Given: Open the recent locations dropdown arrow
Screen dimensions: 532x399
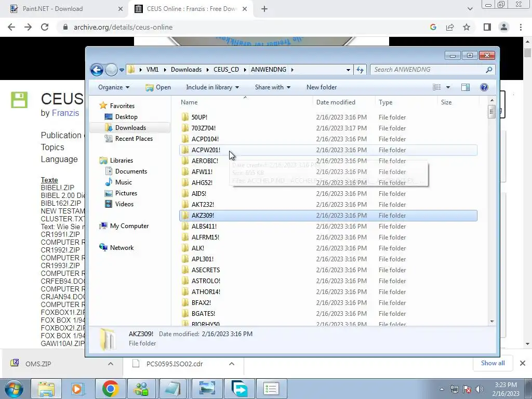Looking at the screenshot, I should coord(122,70).
